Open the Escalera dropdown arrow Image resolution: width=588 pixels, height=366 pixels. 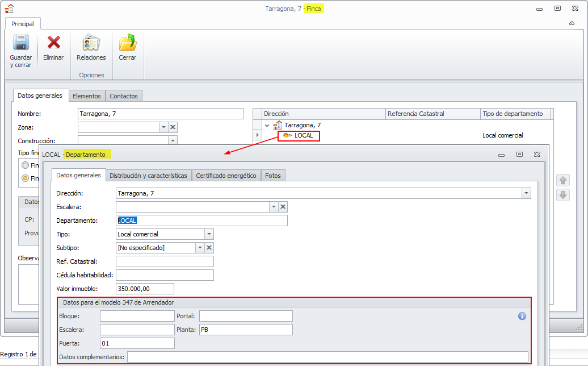[x=274, y=207]
